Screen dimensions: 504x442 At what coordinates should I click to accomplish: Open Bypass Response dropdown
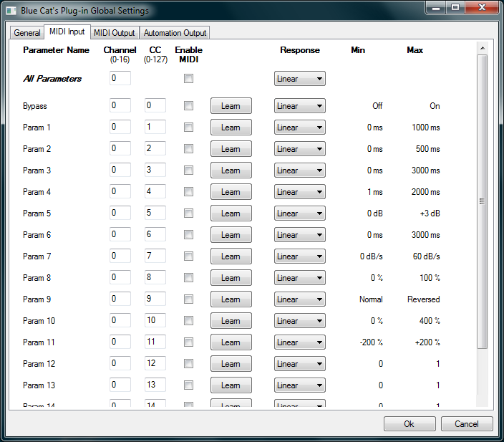click(x=299, y=106)
